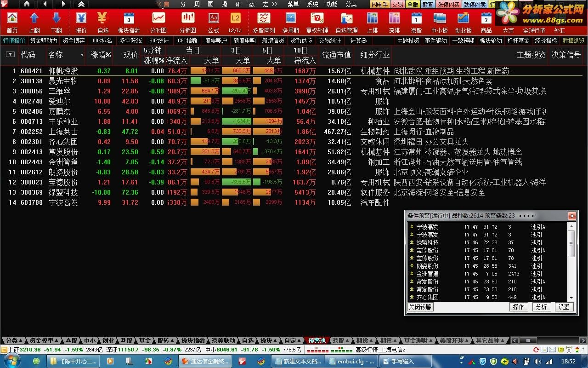588x368 pixels.
Task: Click the alert list vertical scrollbar
Action: coord(571,261)
